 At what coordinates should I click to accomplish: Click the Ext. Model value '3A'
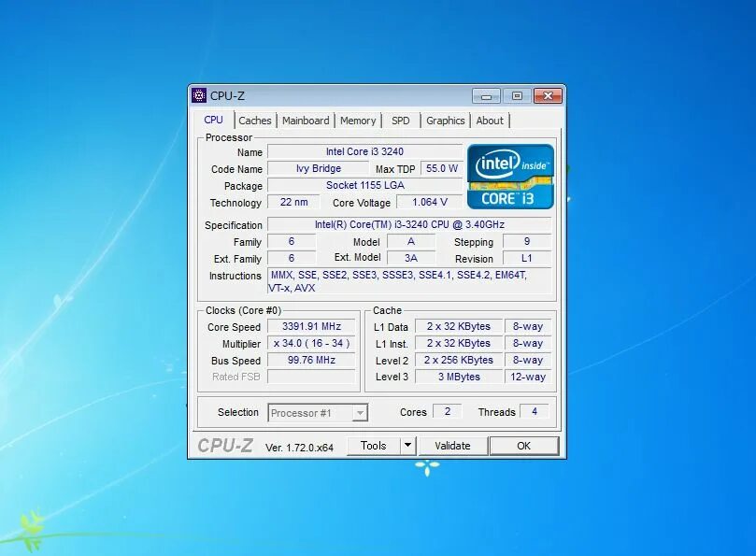tap(411, 258)
